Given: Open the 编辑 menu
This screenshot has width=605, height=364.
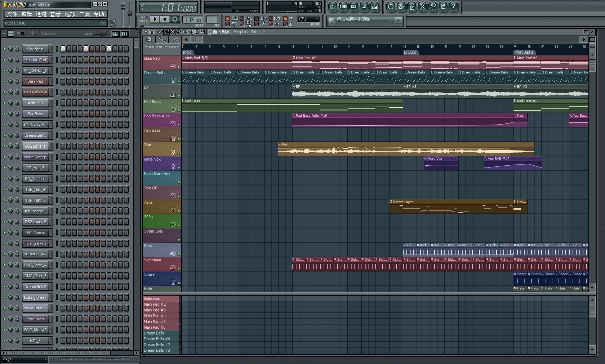Looking at the screenshot, I should tap(27, 14).
